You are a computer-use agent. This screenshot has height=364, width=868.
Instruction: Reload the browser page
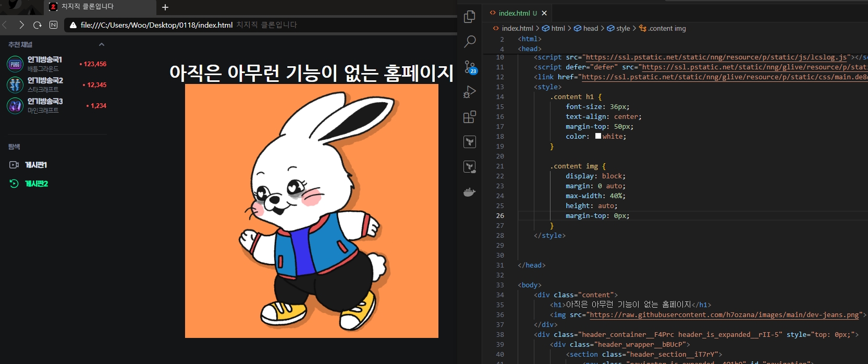tap(37, 25)
